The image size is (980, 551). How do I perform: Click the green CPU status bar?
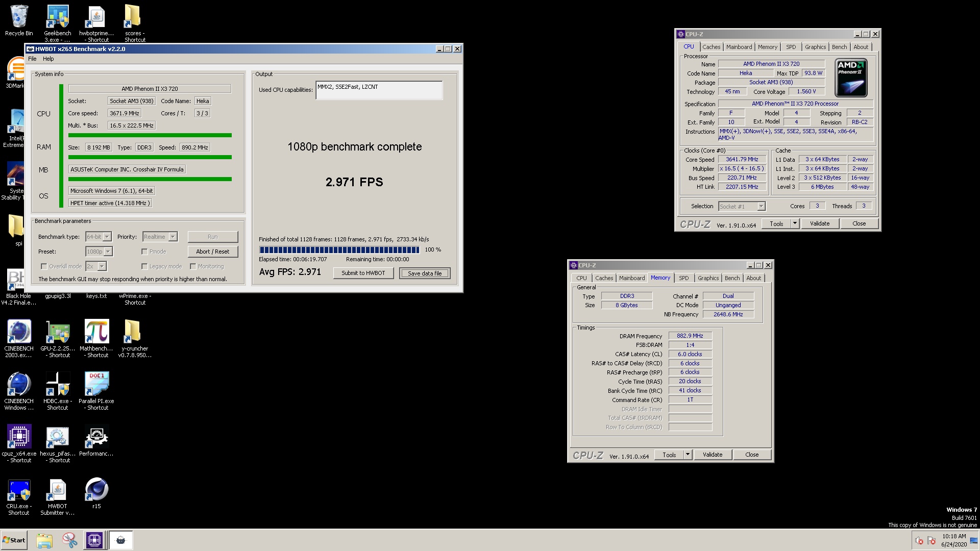[150, 135]
